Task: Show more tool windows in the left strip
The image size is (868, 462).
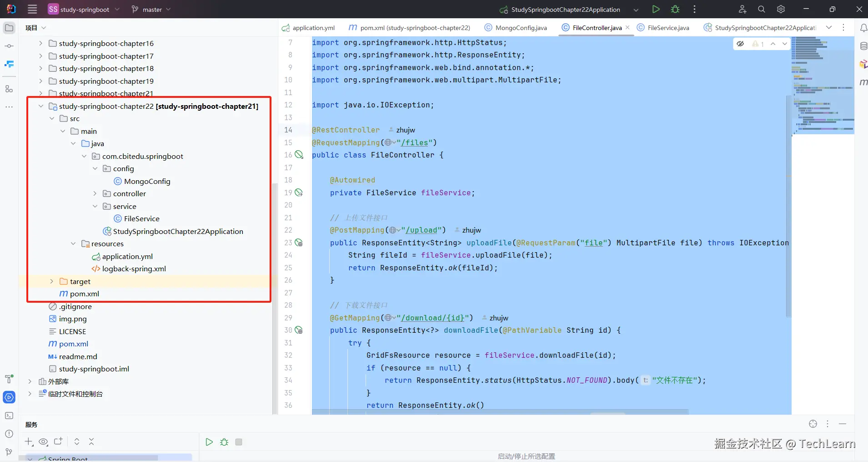Action: [x=9, y=107]
